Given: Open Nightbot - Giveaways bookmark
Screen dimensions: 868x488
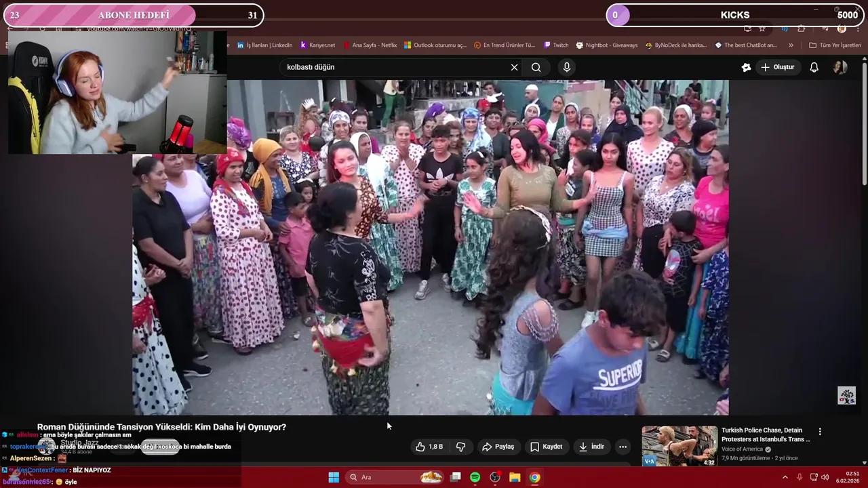Looking at the screenshot, I should click(607, 45).
